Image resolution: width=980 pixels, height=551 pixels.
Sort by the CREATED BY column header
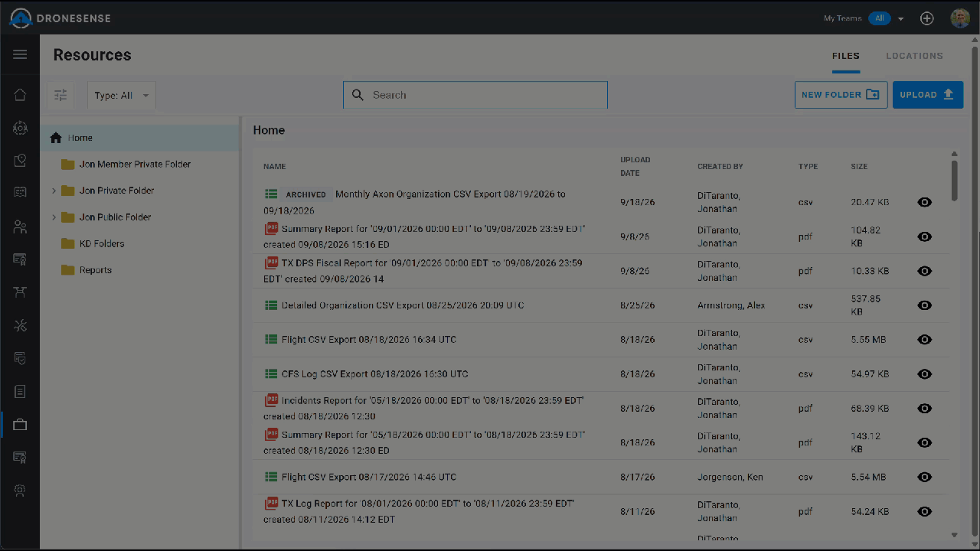(x=720, y=167)
